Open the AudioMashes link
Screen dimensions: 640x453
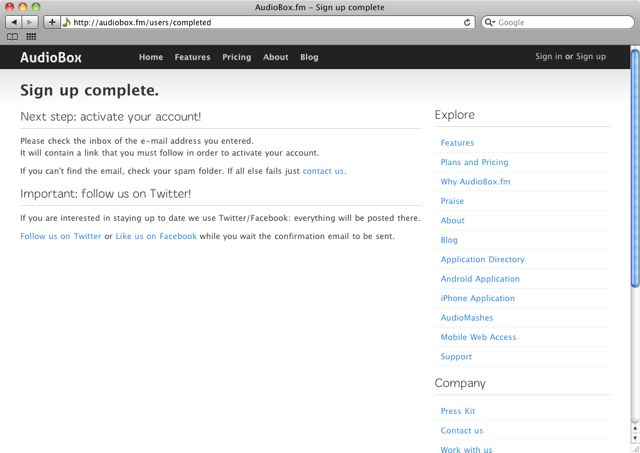467,318
